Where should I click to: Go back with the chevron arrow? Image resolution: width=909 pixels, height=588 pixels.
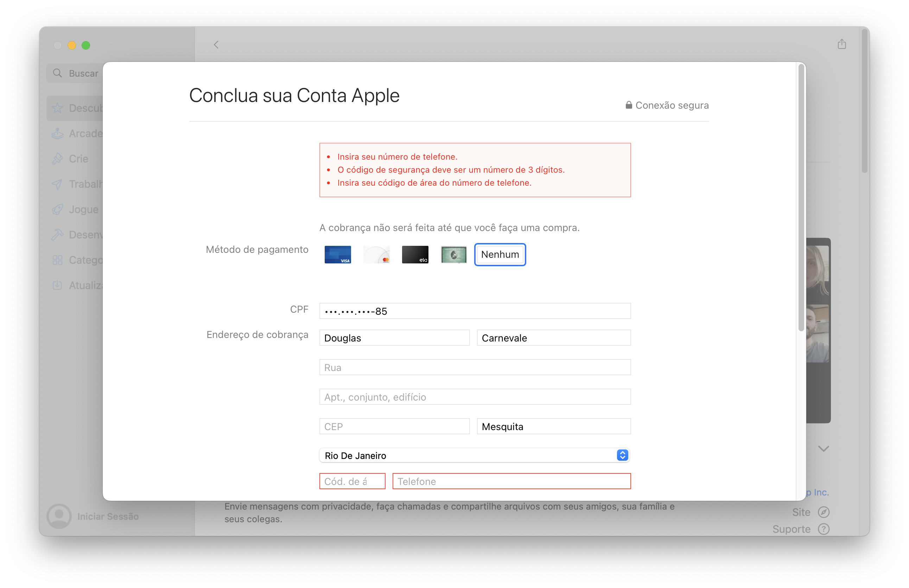[216, 45]
